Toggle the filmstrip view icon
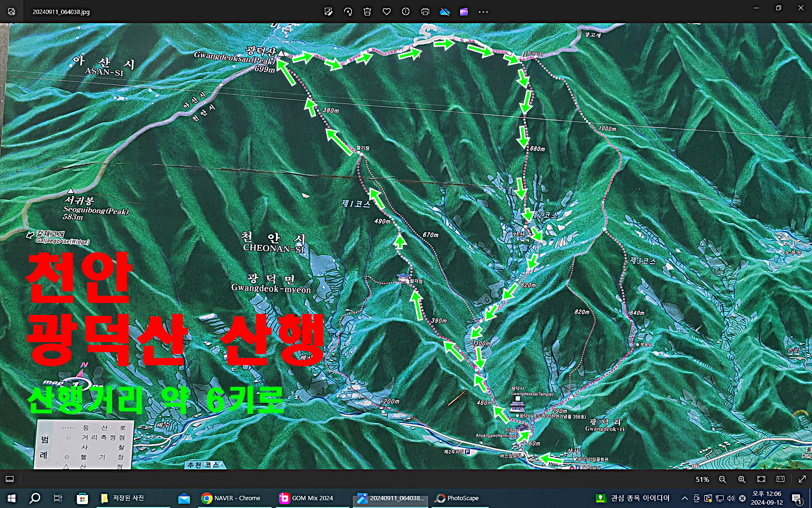 pos(10,479)
